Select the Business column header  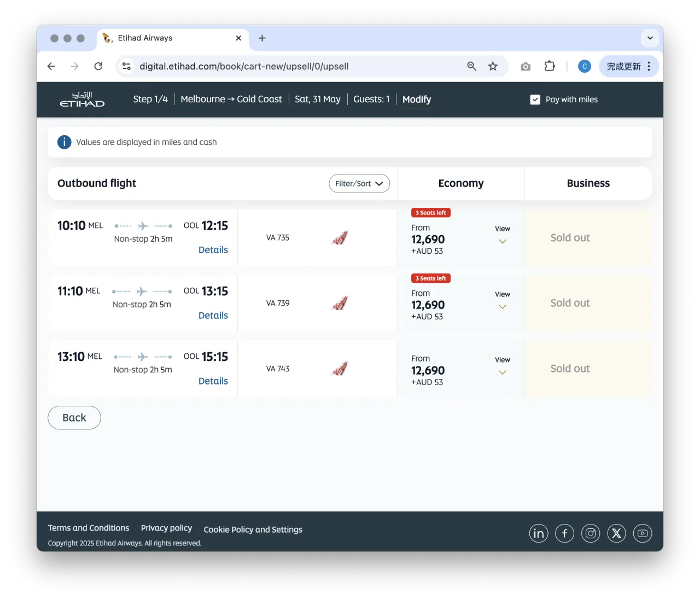point(588,183)
